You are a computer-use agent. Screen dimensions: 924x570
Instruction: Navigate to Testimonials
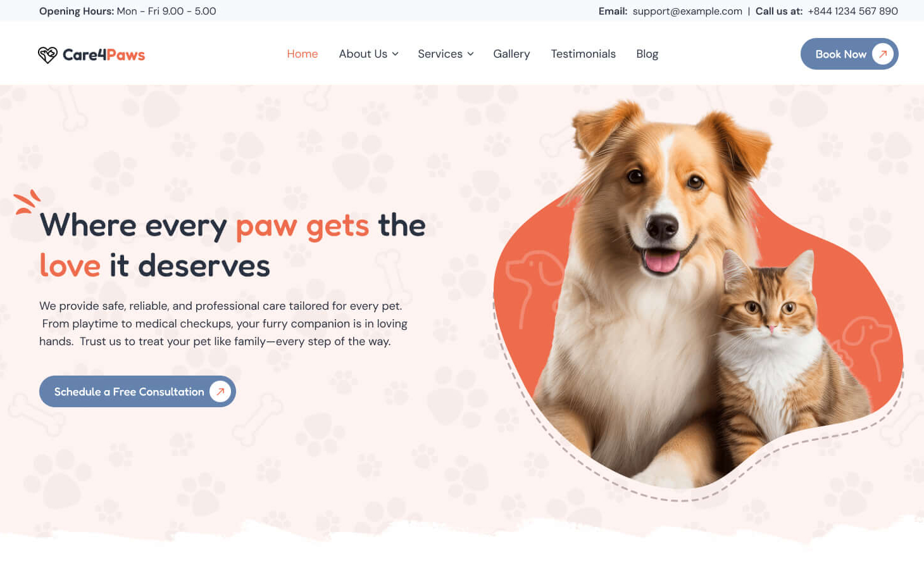583,54
